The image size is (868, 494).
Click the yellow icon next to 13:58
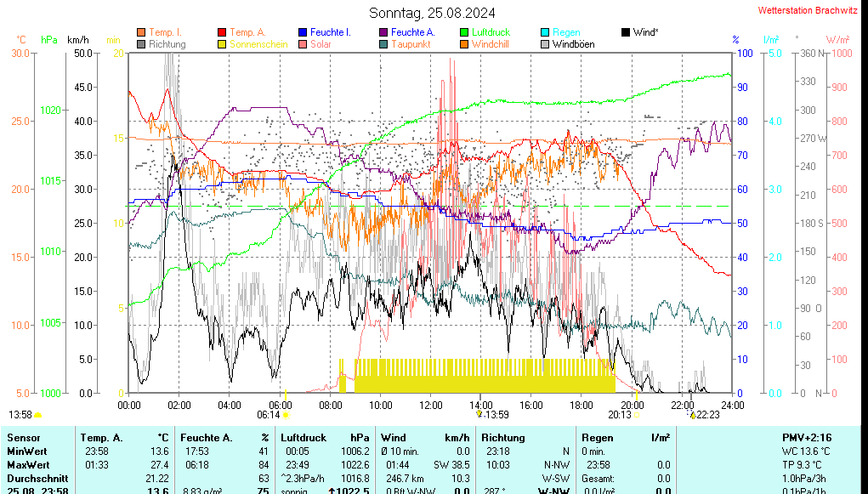click(38, 415)
